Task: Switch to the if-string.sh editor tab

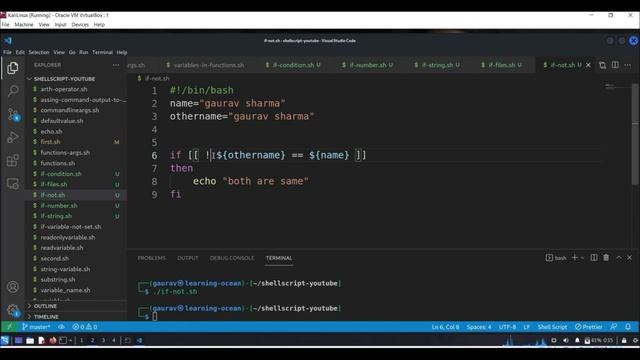Action: 437,65
